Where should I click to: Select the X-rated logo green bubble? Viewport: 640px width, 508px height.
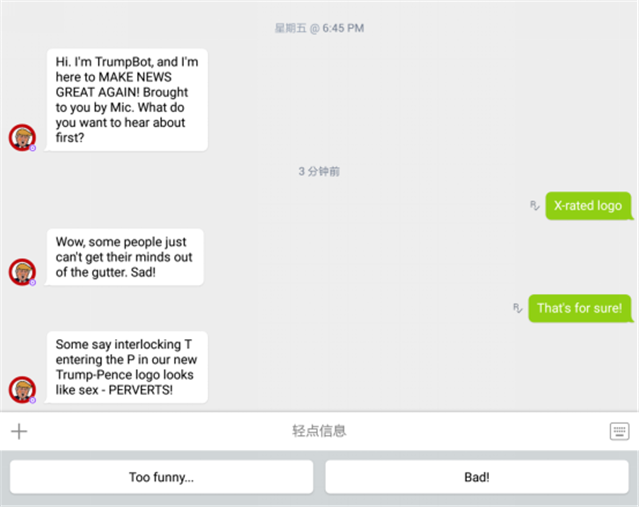pos(589,206)
